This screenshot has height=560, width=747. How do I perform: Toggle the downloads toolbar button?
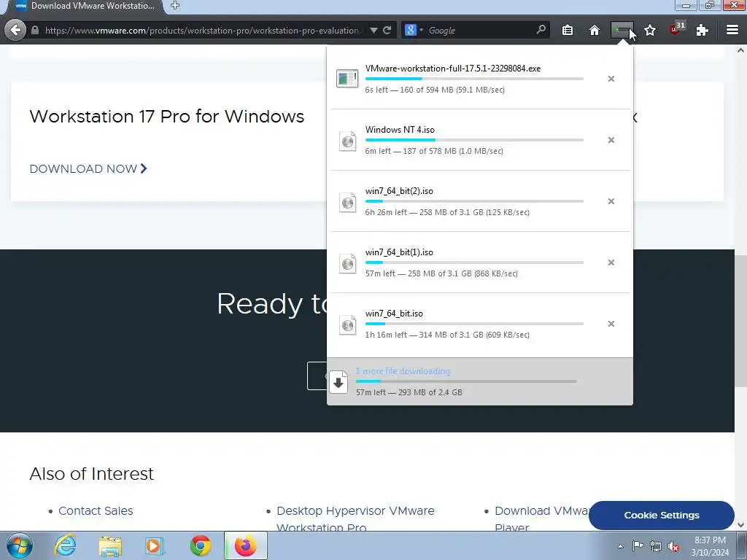(622, 31)
